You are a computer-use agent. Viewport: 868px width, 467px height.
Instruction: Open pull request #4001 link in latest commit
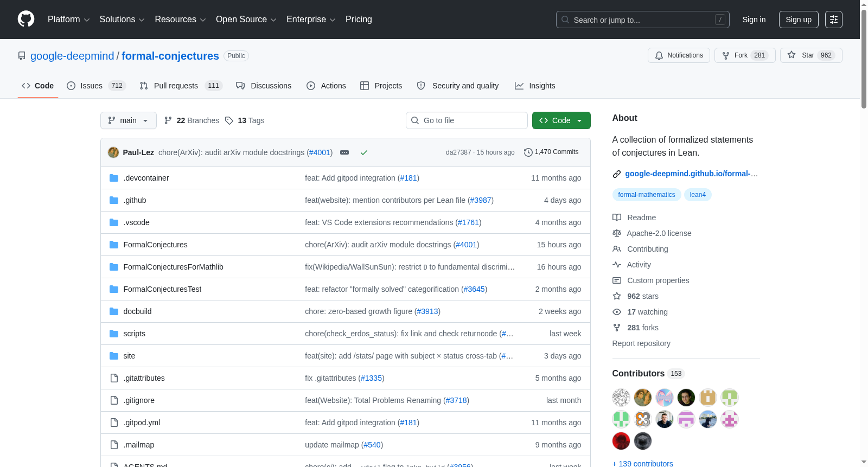tap(320, 152)
